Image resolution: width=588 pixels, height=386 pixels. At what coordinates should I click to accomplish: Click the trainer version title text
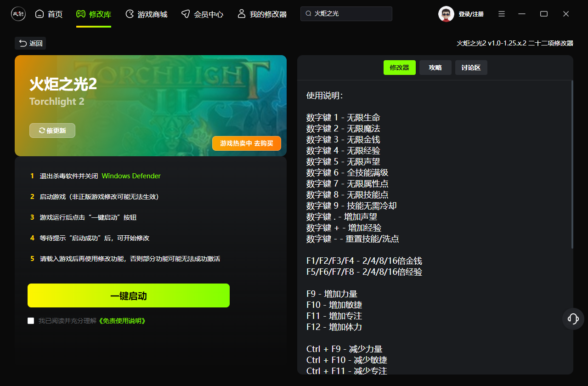point(515,43)
